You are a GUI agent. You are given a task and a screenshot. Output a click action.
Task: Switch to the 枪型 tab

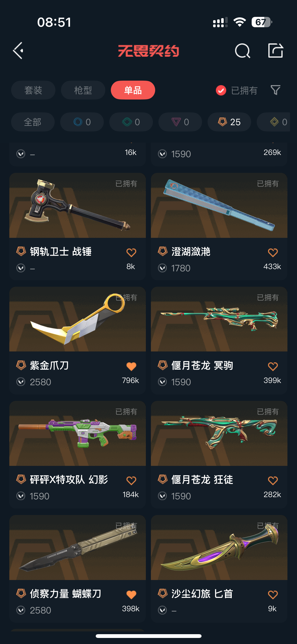[x=83, y=90]
